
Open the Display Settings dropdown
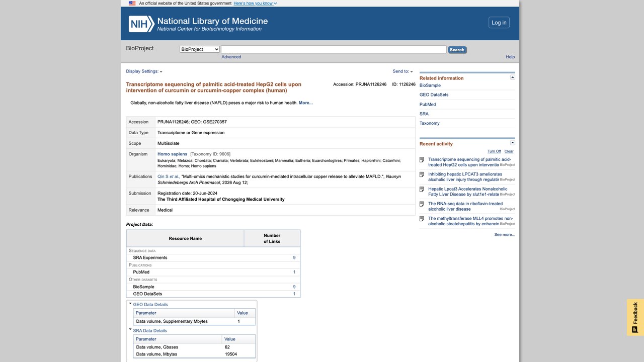pos(144,71)
